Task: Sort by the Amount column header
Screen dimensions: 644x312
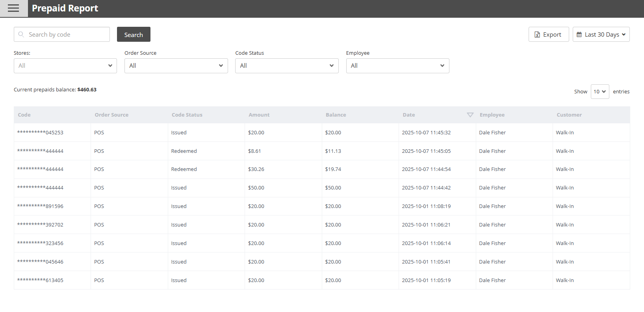Action: (259, 115)
